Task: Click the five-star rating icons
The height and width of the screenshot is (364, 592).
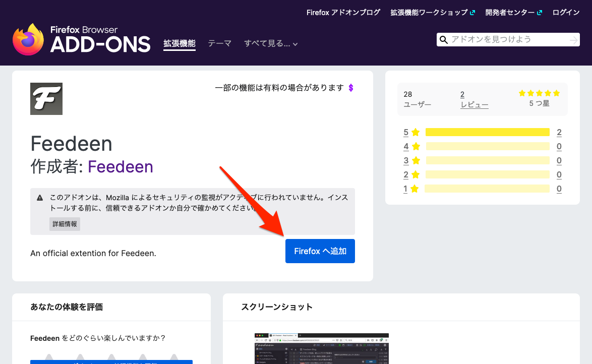Action: 539,93
